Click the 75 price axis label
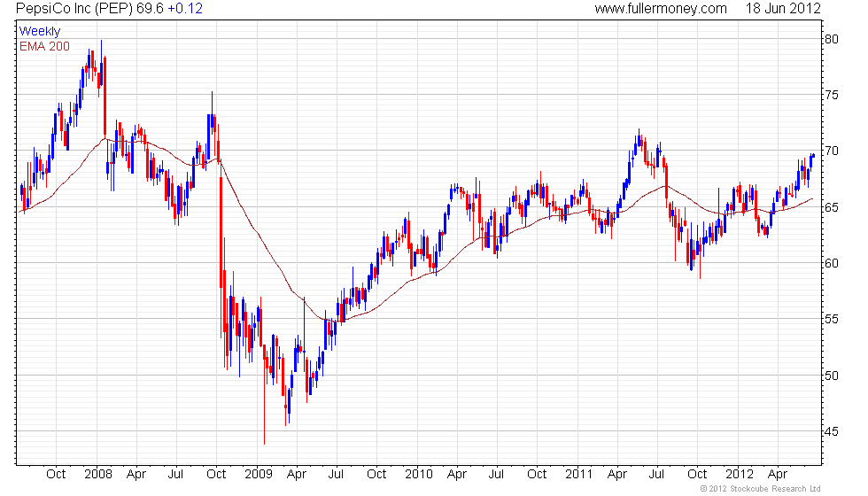This screenshot has height=496, width=868. pos(832,96)
